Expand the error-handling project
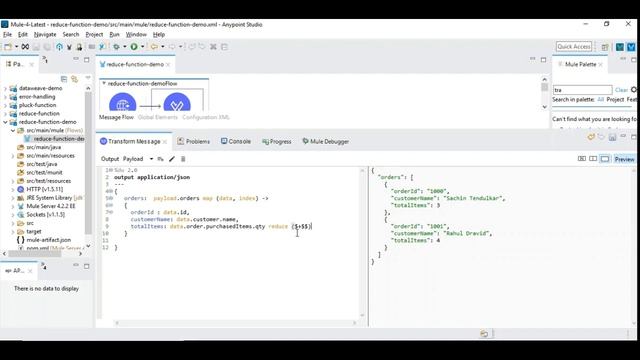 click(x=5, y=97)
